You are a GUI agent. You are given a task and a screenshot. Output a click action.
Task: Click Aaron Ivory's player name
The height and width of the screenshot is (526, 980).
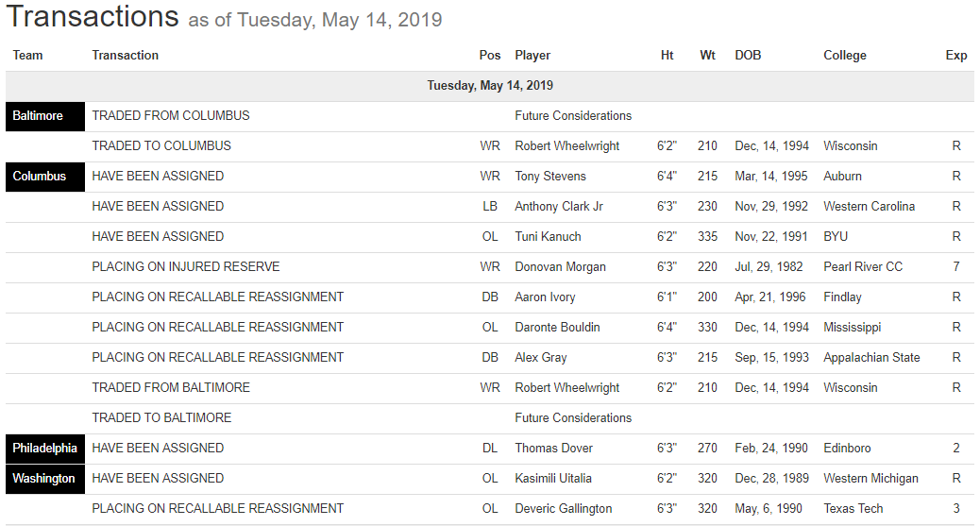545,297
